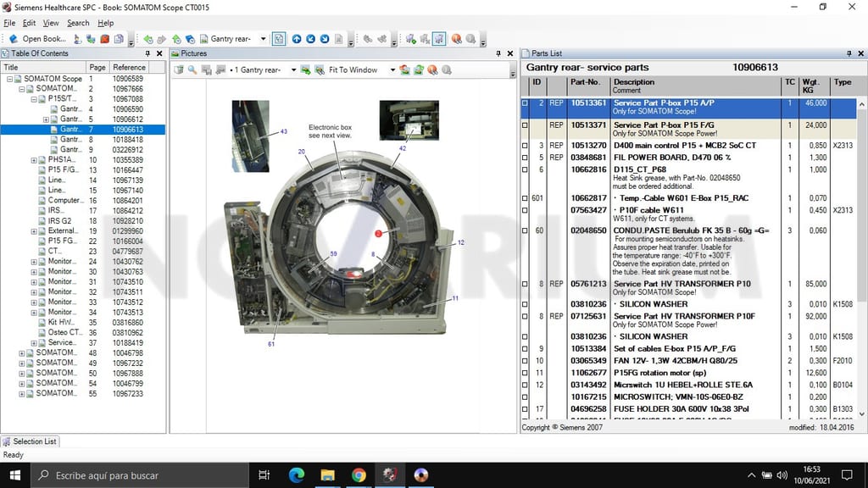Click the green up-level arrow icon

tap(176, 39)
